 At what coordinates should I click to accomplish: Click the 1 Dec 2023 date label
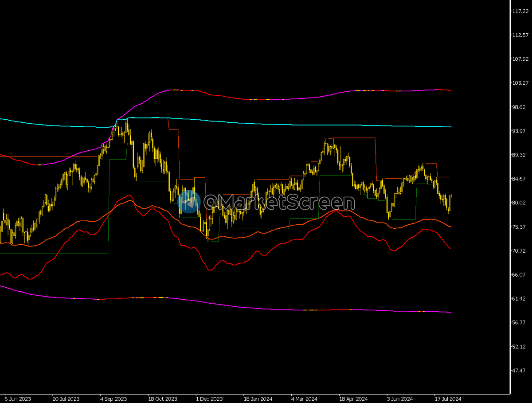210,399
